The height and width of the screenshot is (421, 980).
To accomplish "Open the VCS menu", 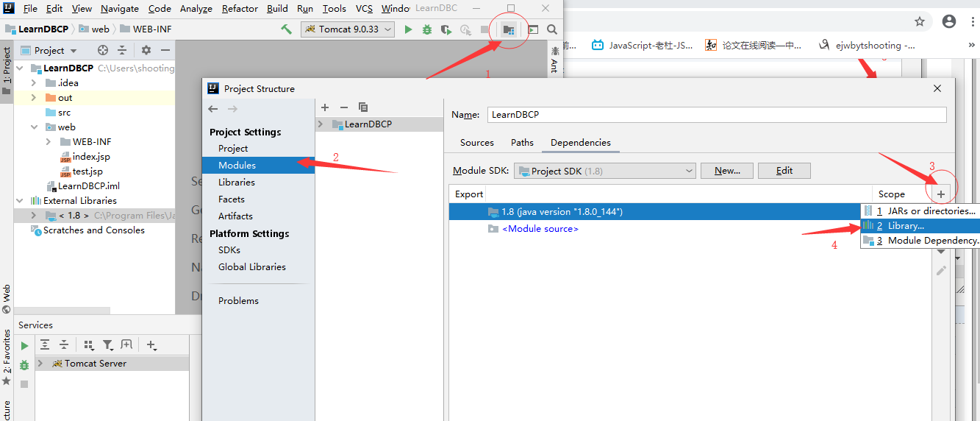I will (364, 9).
